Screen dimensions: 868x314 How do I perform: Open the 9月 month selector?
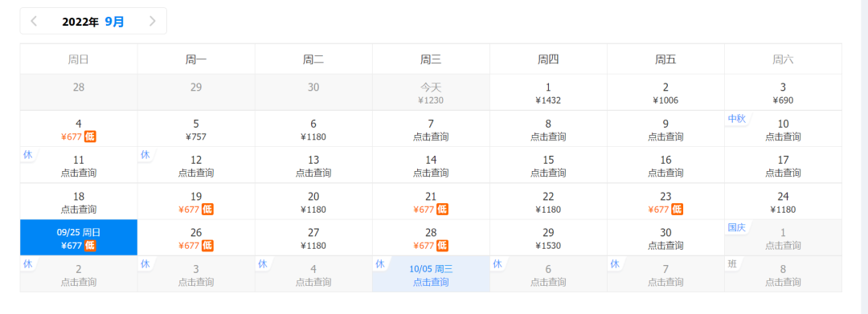[x=115, y=22]
